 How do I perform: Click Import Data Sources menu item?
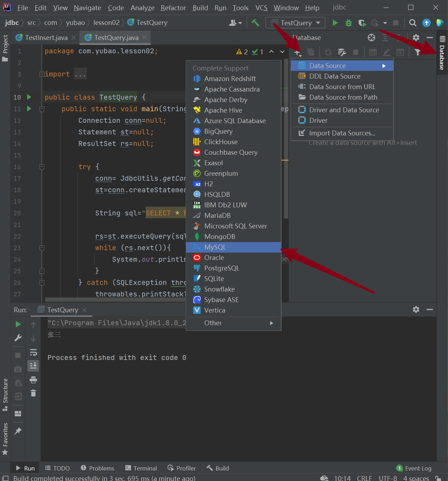pos(342,133)
